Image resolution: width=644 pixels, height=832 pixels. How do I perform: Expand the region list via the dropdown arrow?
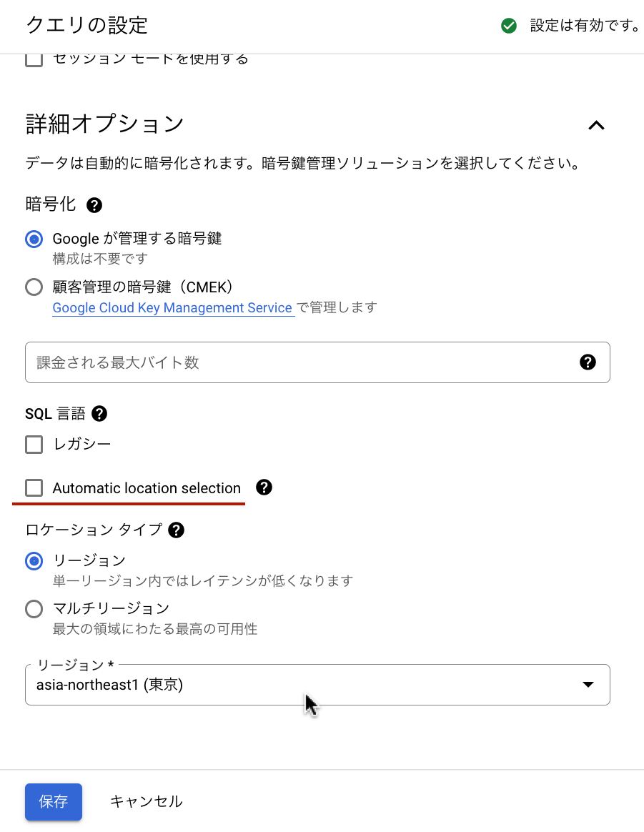click(588, 684)
